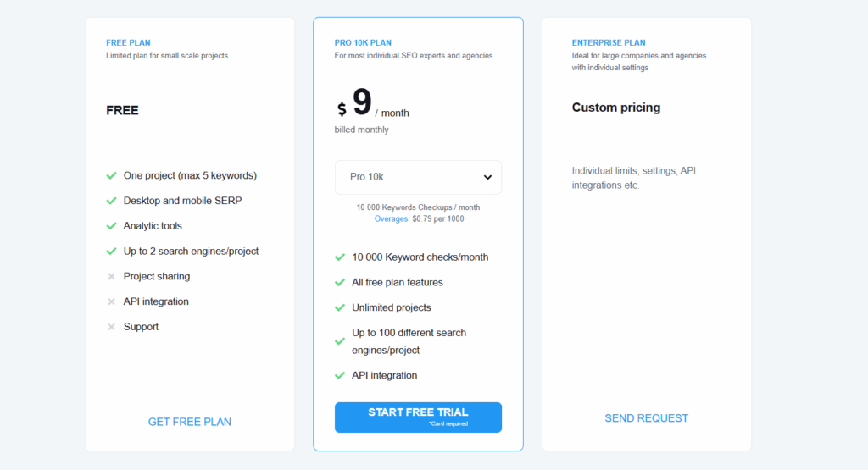Image resolution: width=868 pixels, height=470 pixels.
Task: Click X icon beside API integration in Free plan
Action: (111, 302)
